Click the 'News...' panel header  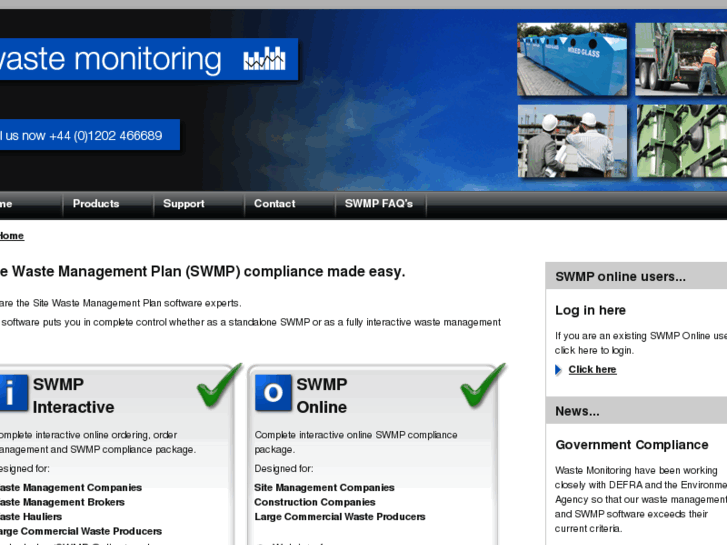tap(636, 411)
